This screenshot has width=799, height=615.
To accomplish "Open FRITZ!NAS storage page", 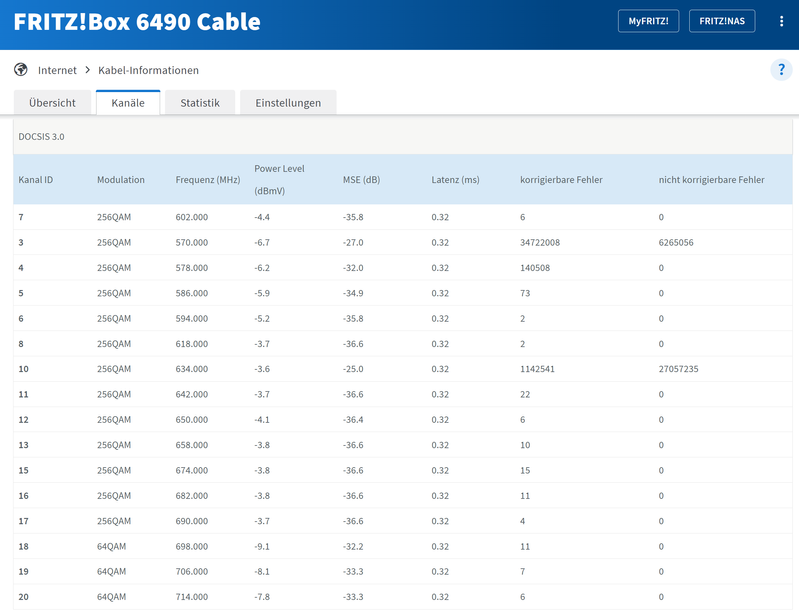I will click(722, 21).
